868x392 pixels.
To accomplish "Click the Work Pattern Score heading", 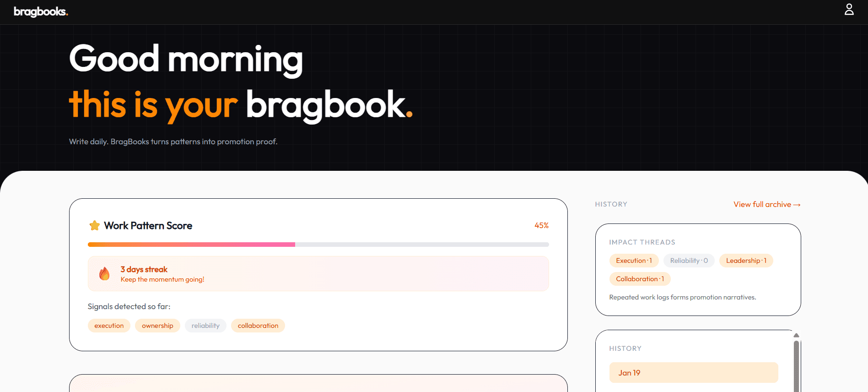I will pyautogui.click(x=148, y=225).
